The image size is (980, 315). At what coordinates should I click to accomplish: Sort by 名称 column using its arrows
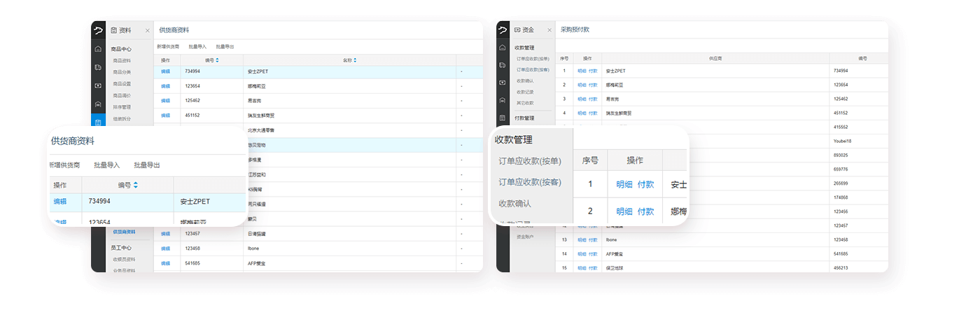coord(355,60)
